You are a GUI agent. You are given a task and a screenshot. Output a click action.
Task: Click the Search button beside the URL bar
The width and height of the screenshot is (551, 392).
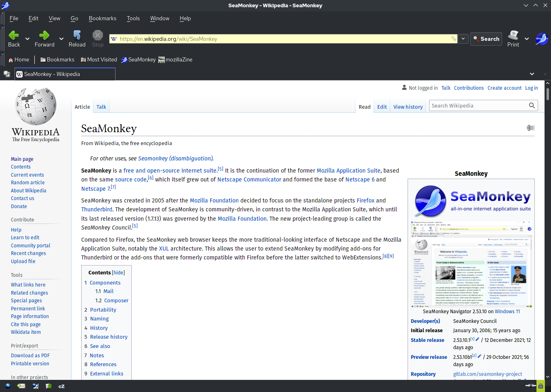click(x=486, y=39)
